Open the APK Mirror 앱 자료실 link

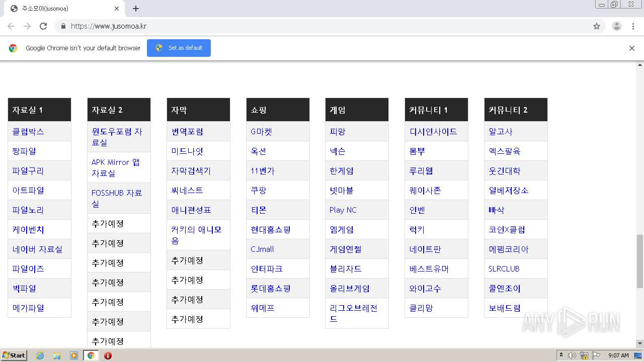click(x=116, y=167)
